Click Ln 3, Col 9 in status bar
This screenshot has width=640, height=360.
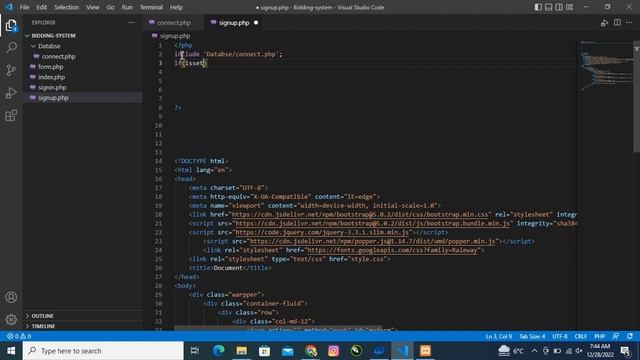(498, 336)
